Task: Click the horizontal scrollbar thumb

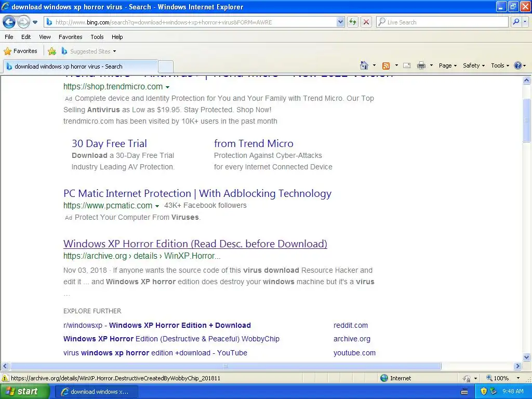Action: (225, 366)
